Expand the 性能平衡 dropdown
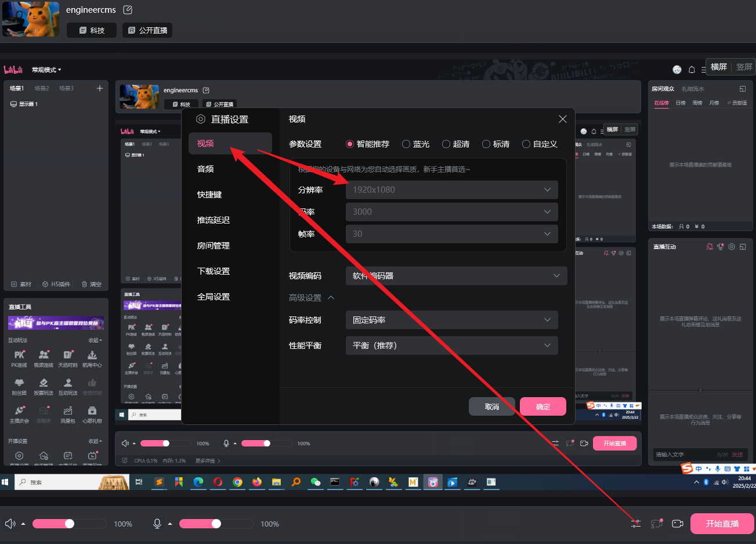Image resolution: width=756 pixels, height=544 pixels. pos(451,345)
